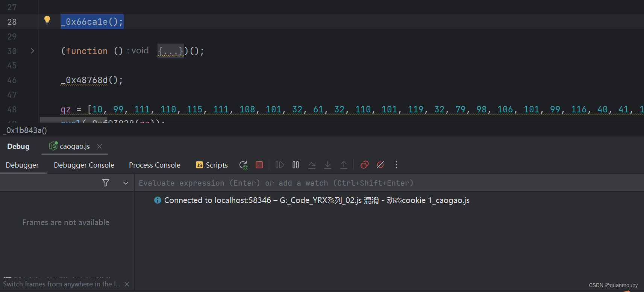This screenshot has height=292, width=644.
Task: Click line number 28 in the gutter
Action: click(12, 22)
